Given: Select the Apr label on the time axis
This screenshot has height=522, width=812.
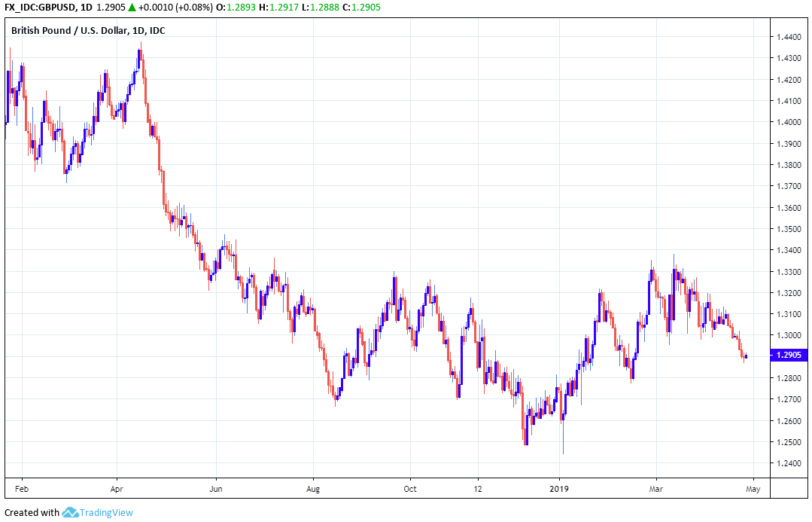Looking at the screenshot, I should pos(117,487).
